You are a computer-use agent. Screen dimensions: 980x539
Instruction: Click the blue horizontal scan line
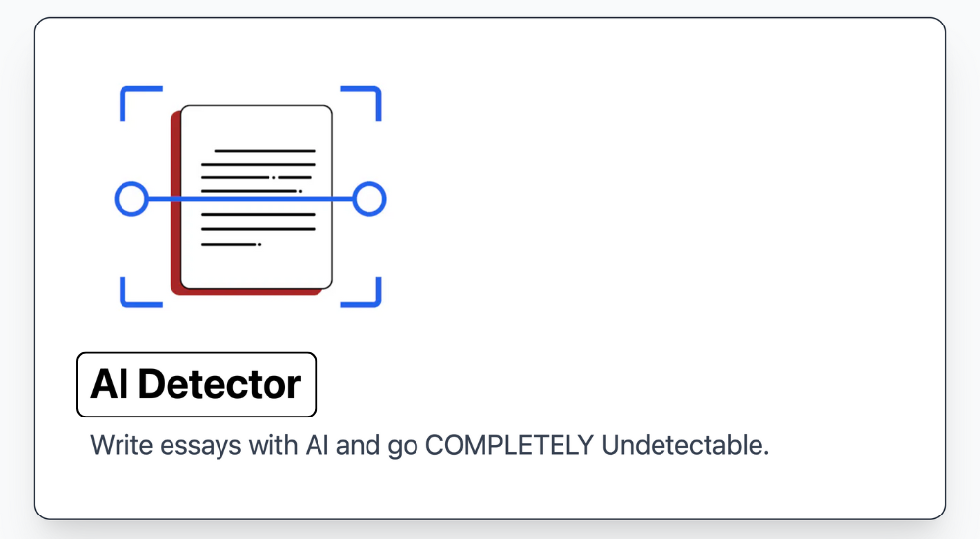[250, 199]
